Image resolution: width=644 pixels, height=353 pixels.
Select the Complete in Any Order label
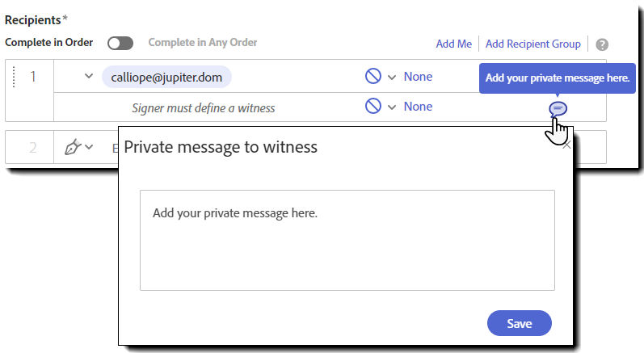(x=203, y=42)
